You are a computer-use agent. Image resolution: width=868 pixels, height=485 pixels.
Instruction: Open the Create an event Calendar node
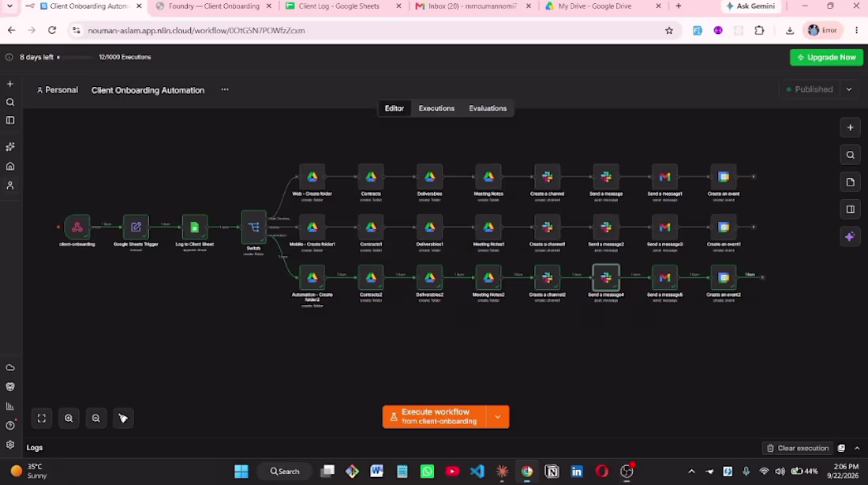pos(724,177)
